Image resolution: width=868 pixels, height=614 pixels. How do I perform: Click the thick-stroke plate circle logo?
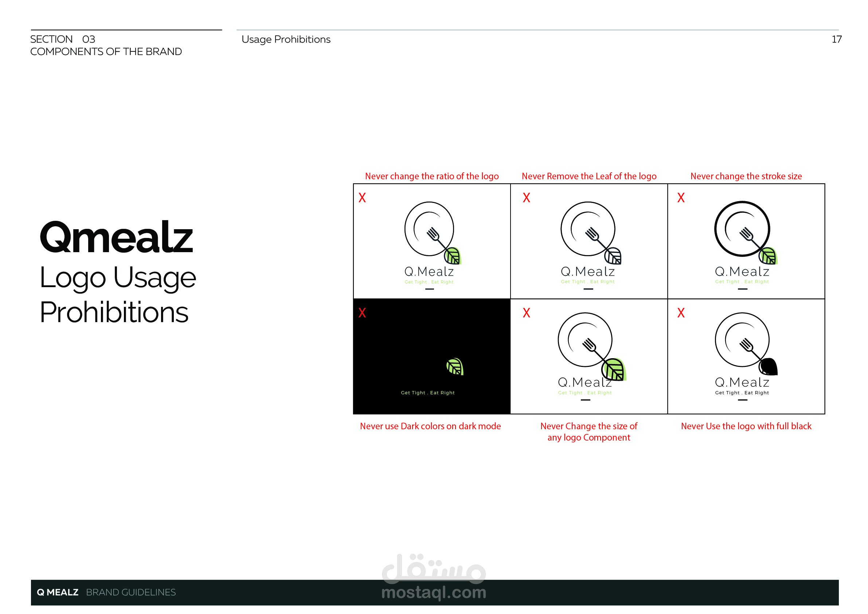[x=742, y=229]
